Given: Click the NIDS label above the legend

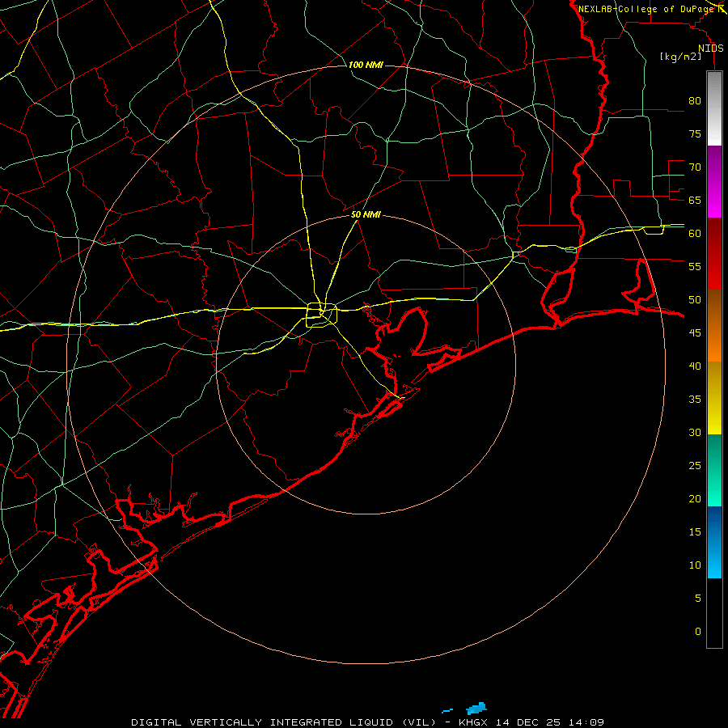Looking at the screenshot, I should [x=710, y=49].
